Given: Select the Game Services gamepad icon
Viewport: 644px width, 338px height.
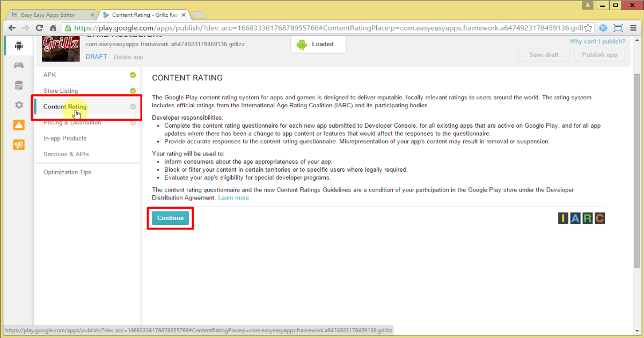Looking at the screenshot, I should point(18,65).
